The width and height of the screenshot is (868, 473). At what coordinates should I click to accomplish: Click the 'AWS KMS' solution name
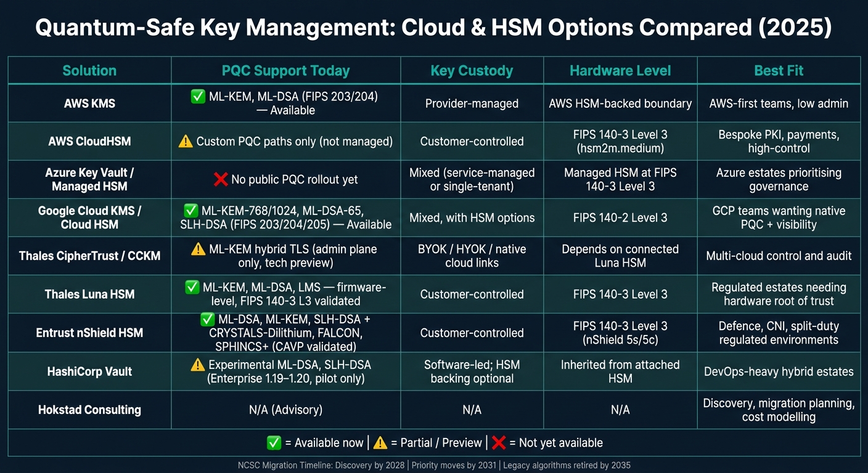tap(89, 103)
